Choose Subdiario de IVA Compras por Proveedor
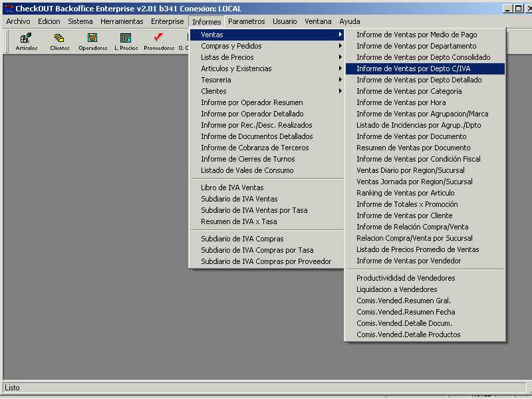Viewport: 532px width, 399px height. (x=267, y=261)
